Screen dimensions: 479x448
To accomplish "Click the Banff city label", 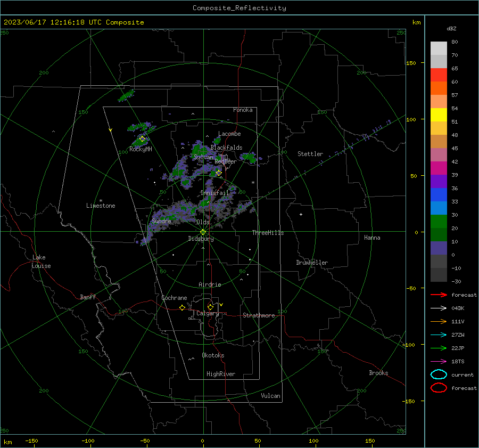I will 88,297.
